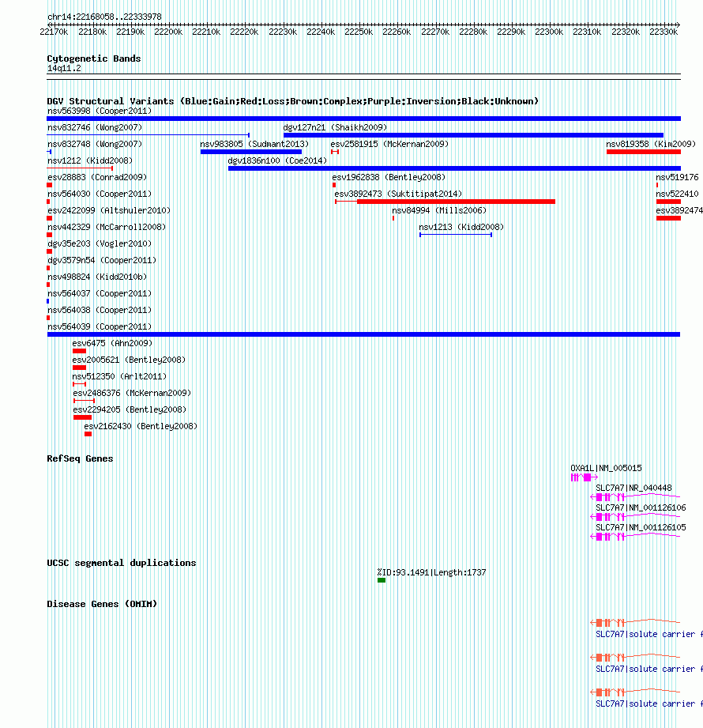The height and width of the screenshot is (728, 703).
Task: Click the esv1962838 (Bentley2008) label
Action: 389,177
